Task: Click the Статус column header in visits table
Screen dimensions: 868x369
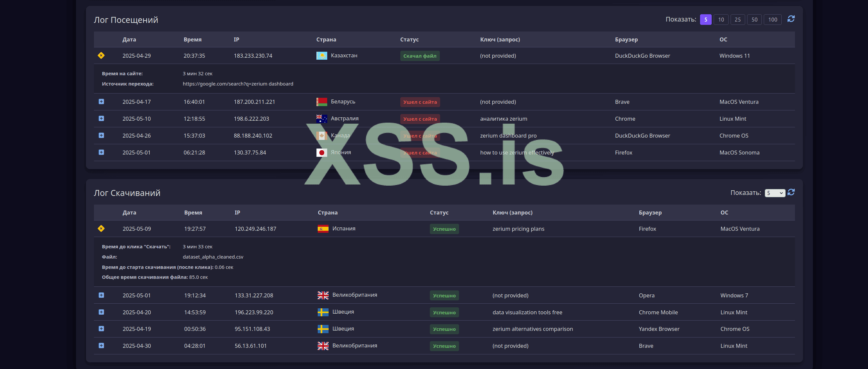Action: [409, 39]
